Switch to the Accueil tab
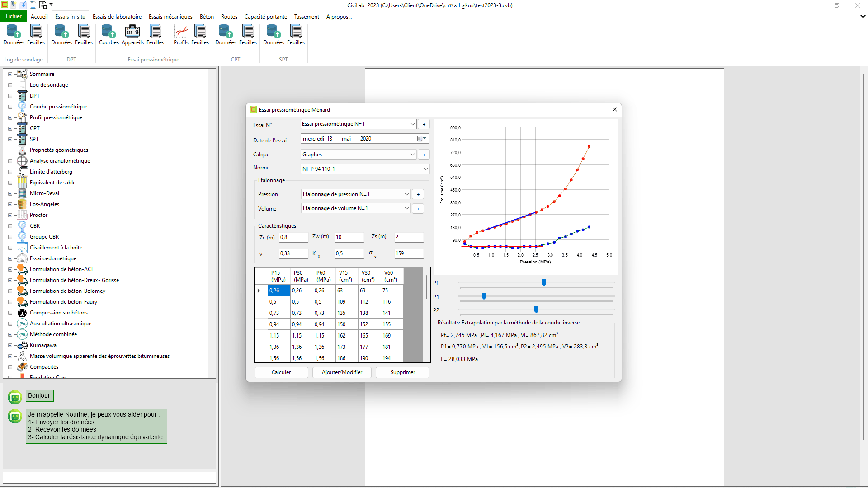 click(39, 17)
